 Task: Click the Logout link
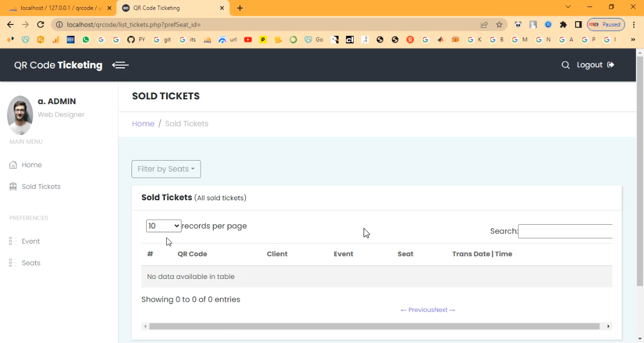click(x=595, y=65)
